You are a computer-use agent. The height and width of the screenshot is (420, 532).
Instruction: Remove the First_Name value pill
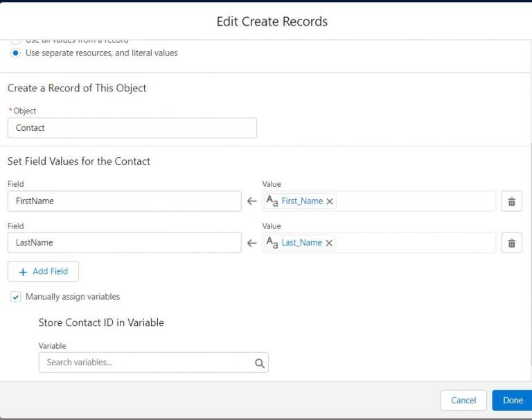pyautogui.click(x=330, y=201)
